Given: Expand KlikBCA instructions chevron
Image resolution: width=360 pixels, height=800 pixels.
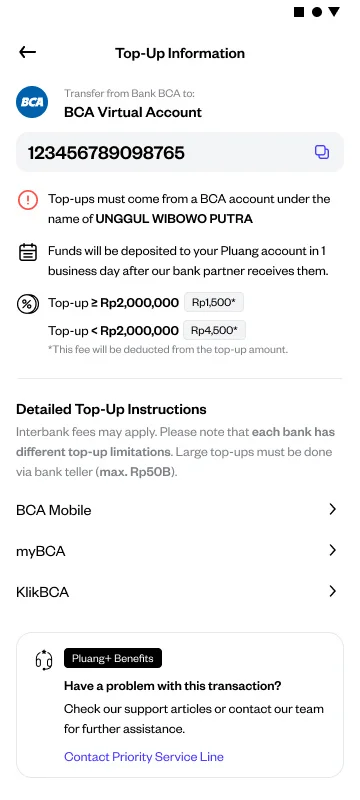Looking at the screenshot, I should [332, 591].
